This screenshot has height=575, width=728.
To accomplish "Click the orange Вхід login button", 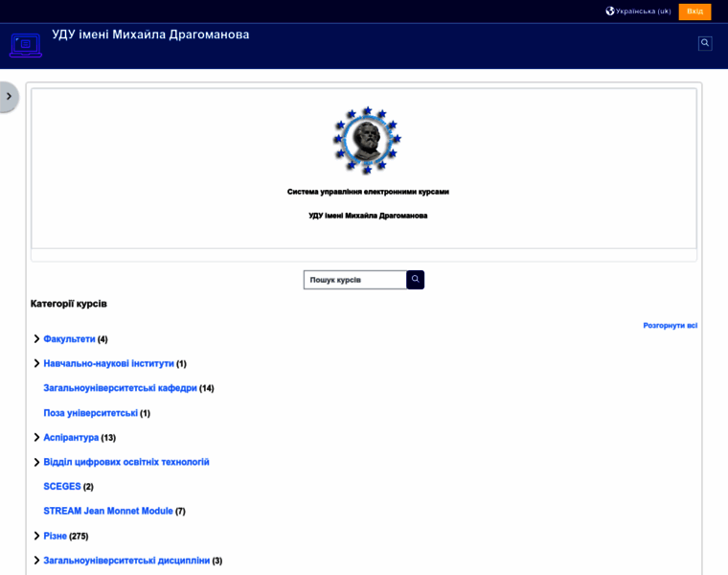I will [694, 11].
